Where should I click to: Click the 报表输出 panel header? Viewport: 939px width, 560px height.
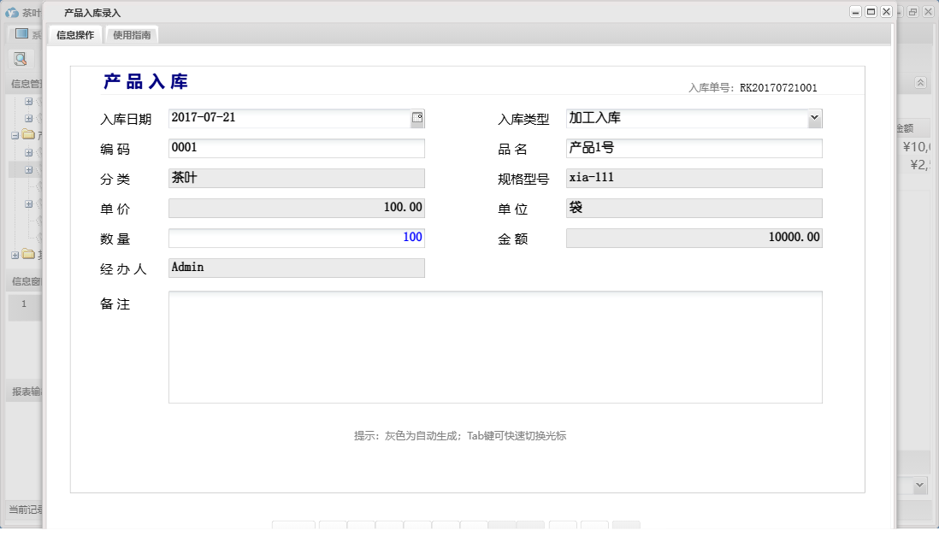(22, 392)
